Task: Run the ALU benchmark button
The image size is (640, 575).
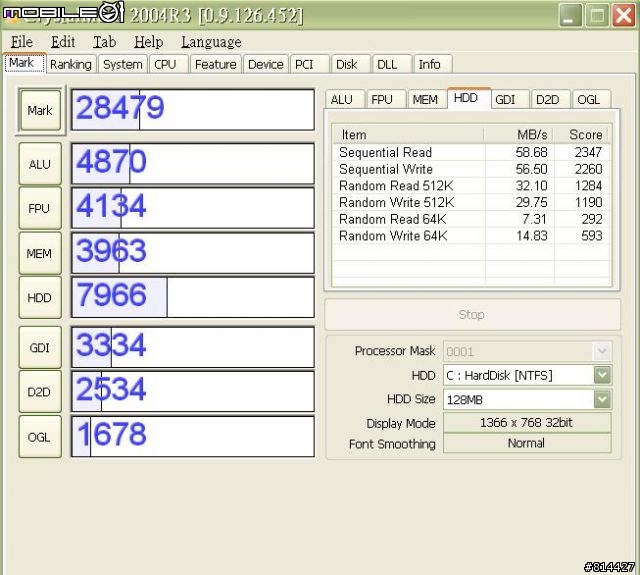Action: [x=40, y=164]
